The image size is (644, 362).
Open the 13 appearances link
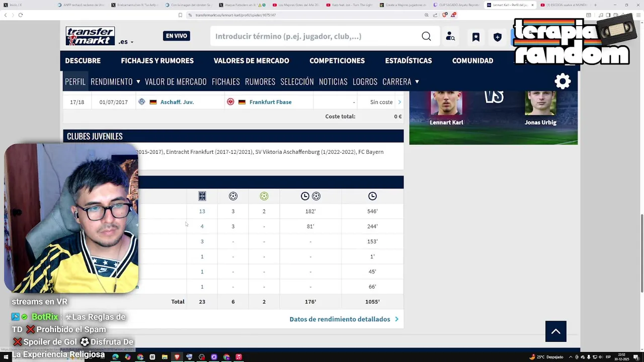point(202,211)
